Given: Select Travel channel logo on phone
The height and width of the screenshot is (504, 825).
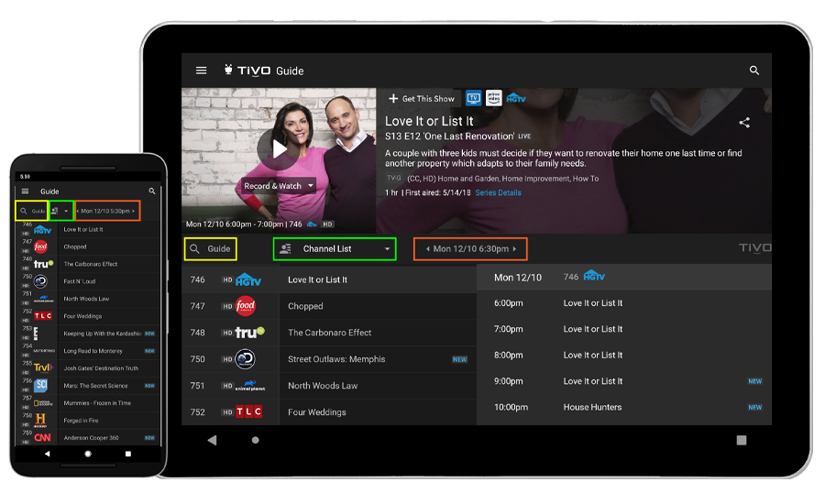Looking at the screenshot, I should tap(43, 367).
